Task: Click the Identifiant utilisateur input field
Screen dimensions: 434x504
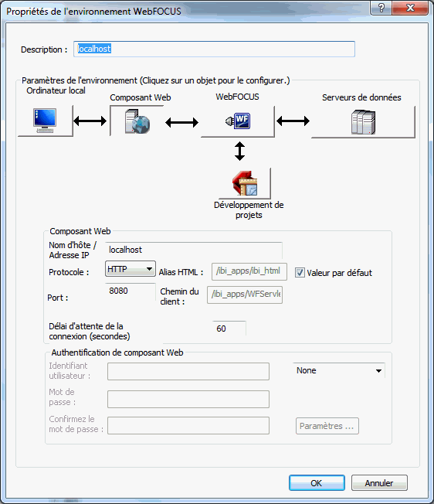Action: [188, 372]
